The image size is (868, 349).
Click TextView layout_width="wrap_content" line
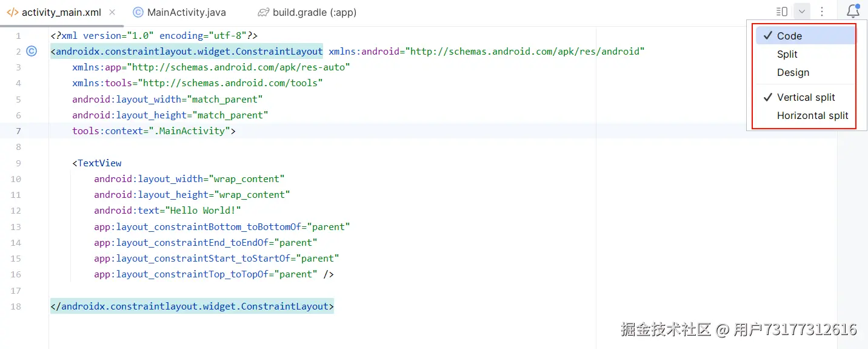[189, 178]
